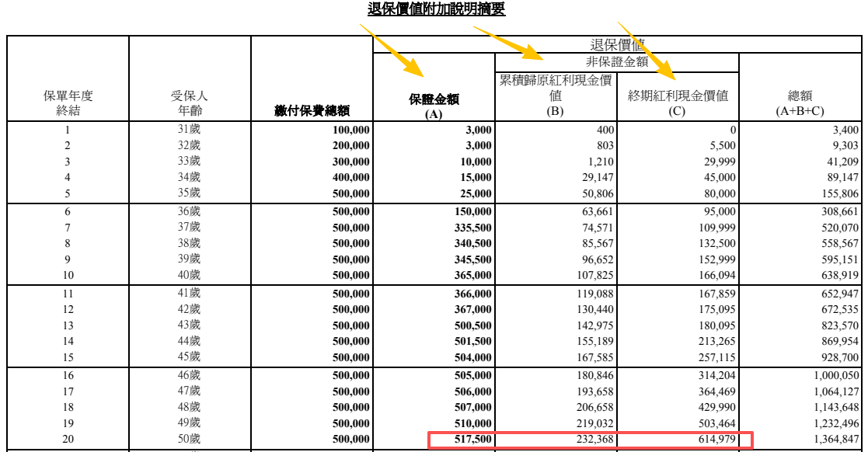Click the total value 823,570
This screenshot has width=868, height=452.
pyautogui.click(x=840, y=325)
